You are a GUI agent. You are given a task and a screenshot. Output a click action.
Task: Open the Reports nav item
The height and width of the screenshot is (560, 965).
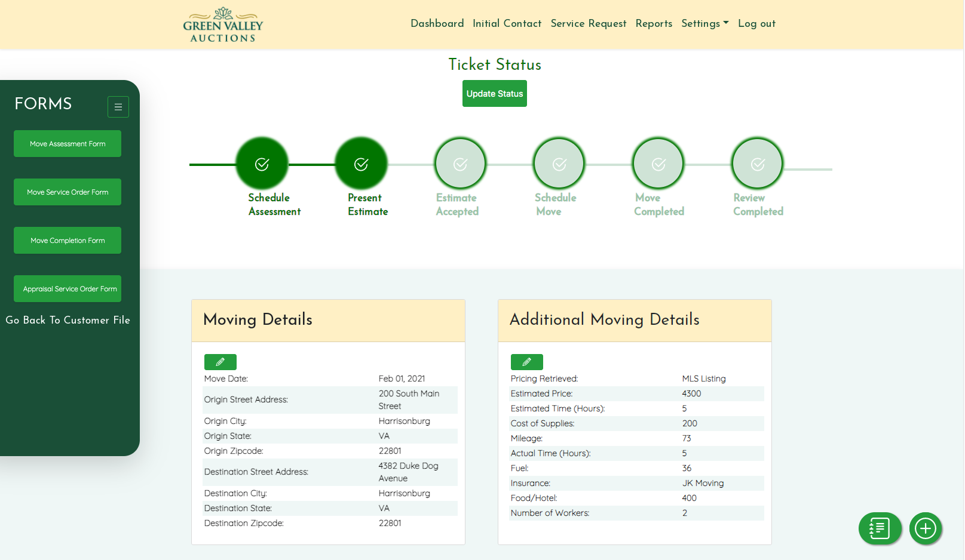point(654,23)
